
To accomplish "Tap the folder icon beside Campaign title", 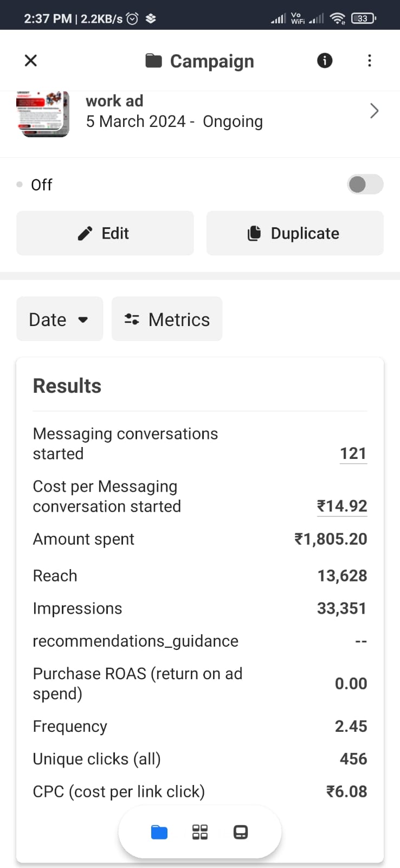I will click(154, 61).
